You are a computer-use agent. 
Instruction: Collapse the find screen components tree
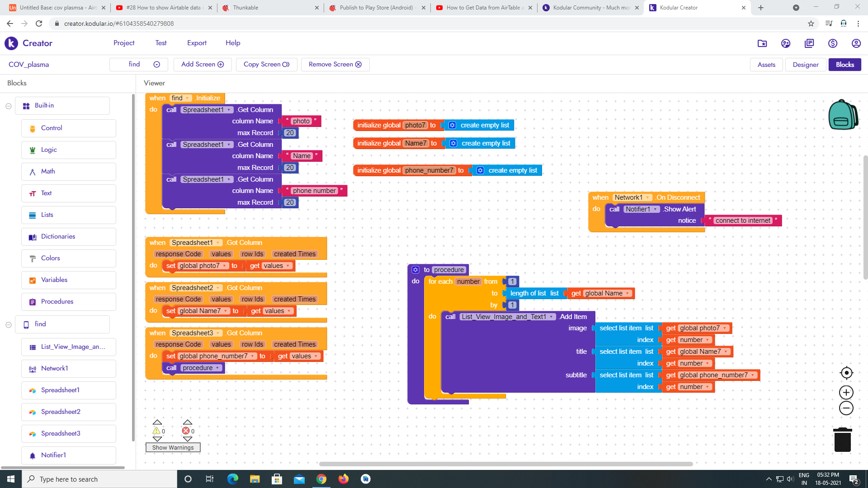9,324
